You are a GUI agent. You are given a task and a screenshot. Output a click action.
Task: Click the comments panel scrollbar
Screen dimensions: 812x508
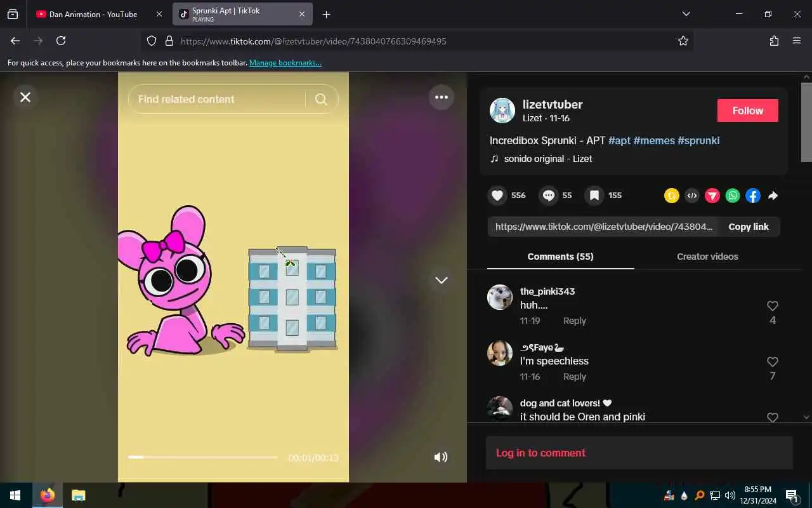pyautogui.click(x=806, y=122)
